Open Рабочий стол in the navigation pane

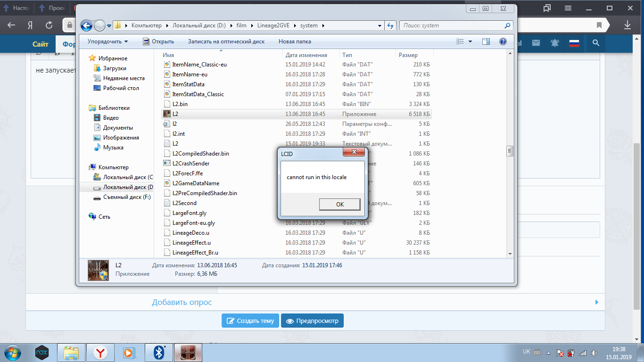[121, 88]
